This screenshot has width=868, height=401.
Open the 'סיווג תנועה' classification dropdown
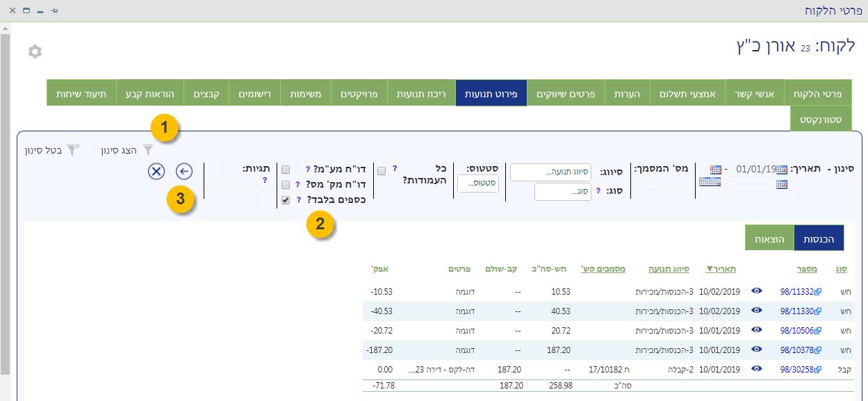click(x=550, y=172)
